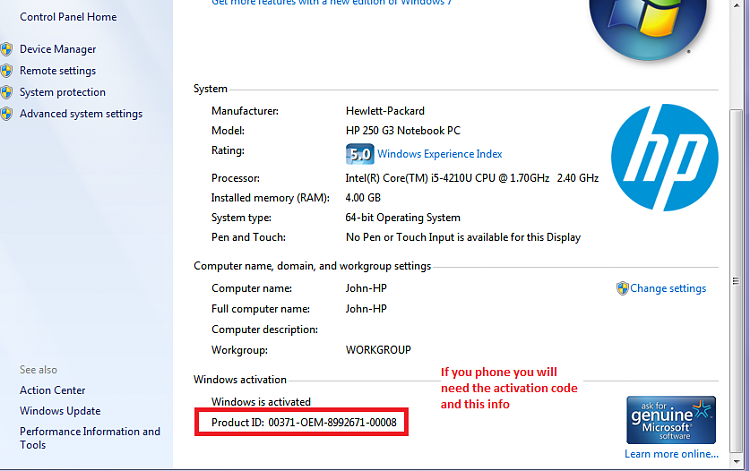
Task: Click the 'Processor:' label
Action: tap(235, 178)
